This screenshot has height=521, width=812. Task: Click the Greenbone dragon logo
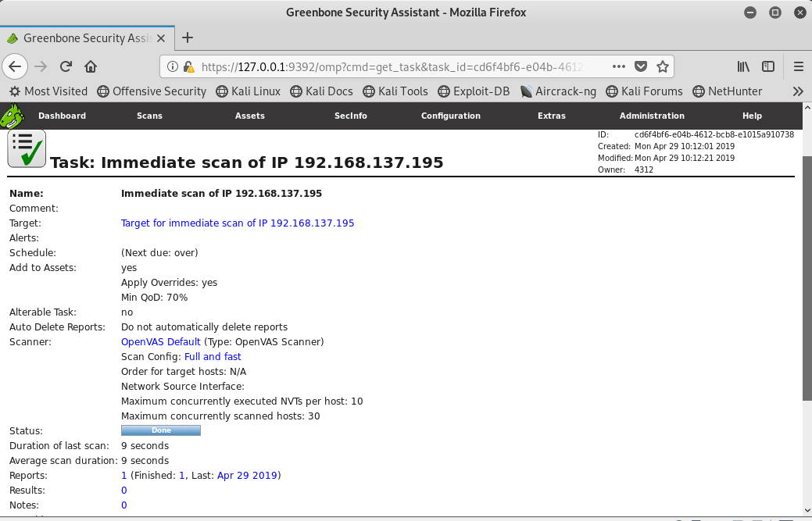pyautogui.click(x=13, y=116)
